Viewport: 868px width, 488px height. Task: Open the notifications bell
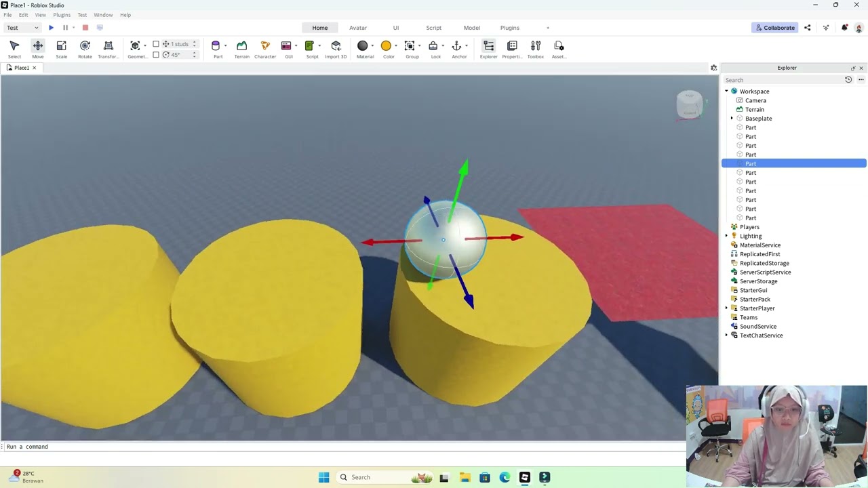click(x=844, y=28)
